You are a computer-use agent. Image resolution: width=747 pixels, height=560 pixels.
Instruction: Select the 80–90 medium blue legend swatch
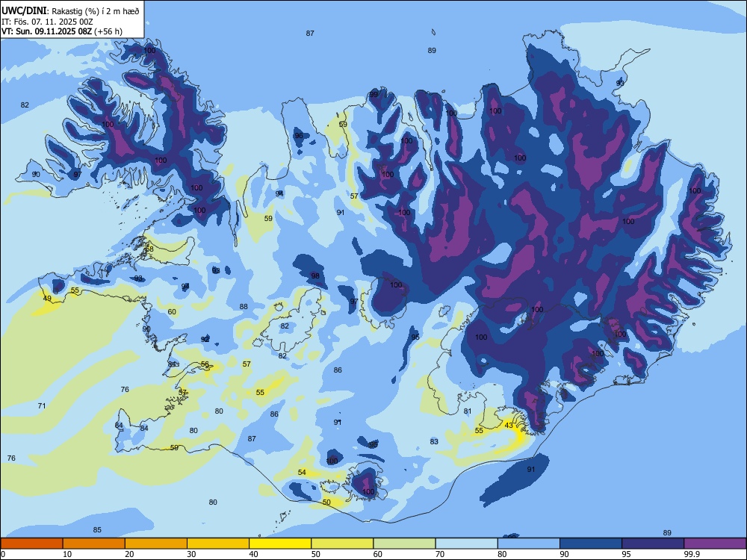529,544
